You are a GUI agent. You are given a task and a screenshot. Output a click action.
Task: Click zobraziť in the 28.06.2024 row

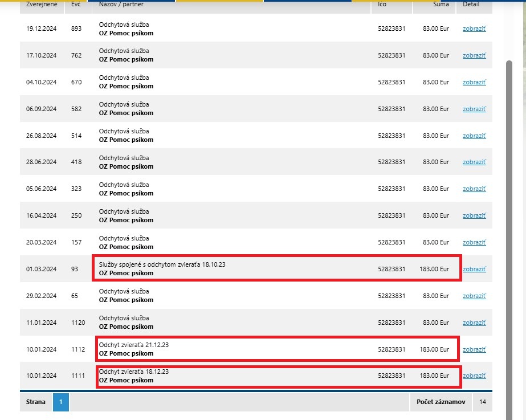(474, 162)
